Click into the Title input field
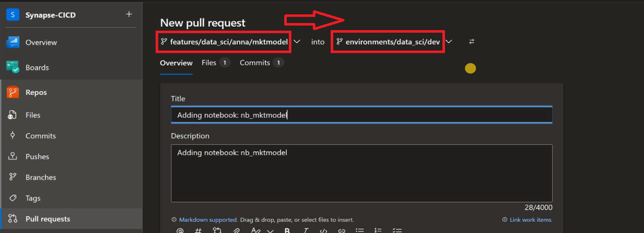The height and width of the screenshot is (233, 644). [362, 115]
